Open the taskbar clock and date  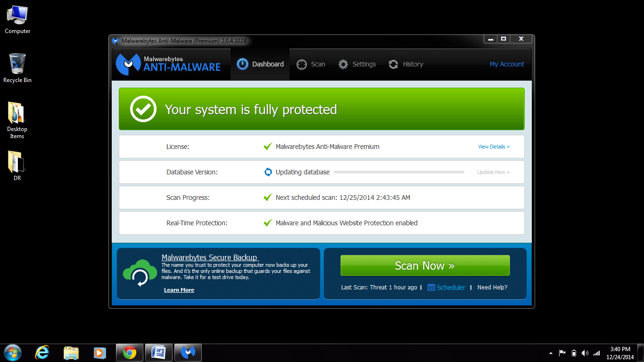pos(620,353)
